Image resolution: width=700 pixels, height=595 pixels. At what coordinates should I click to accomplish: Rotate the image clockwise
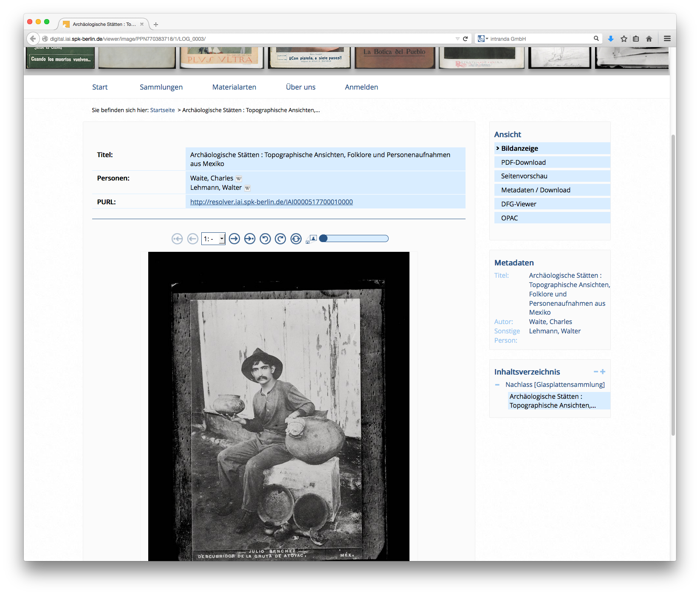pos(280,239)
